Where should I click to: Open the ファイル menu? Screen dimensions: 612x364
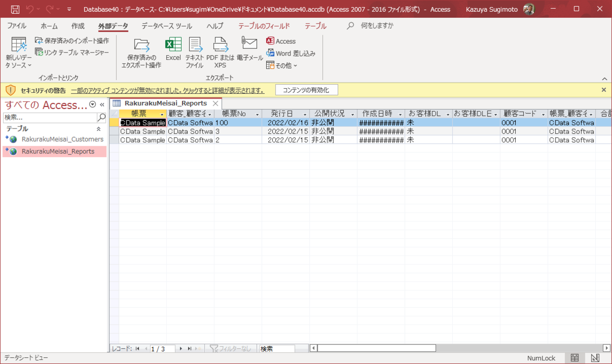[17, 26]
